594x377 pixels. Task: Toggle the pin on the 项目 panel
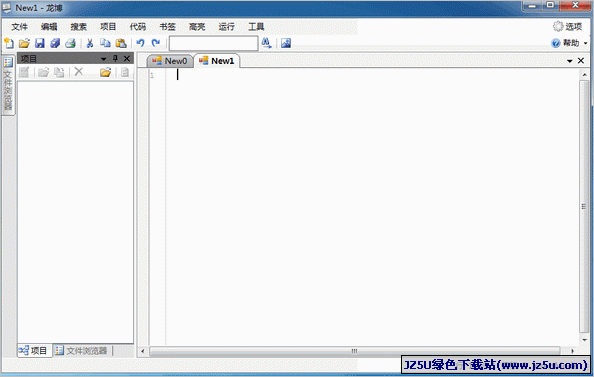point(116,58)
